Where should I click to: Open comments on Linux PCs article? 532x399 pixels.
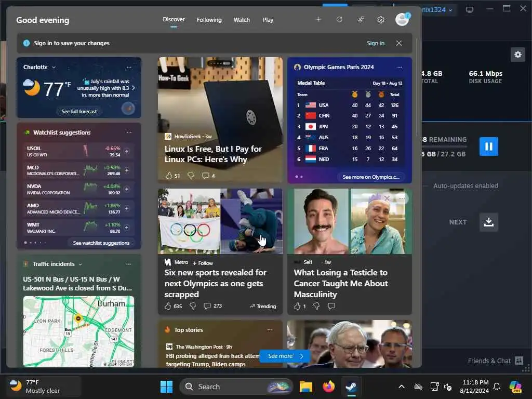tap(206, 176)
